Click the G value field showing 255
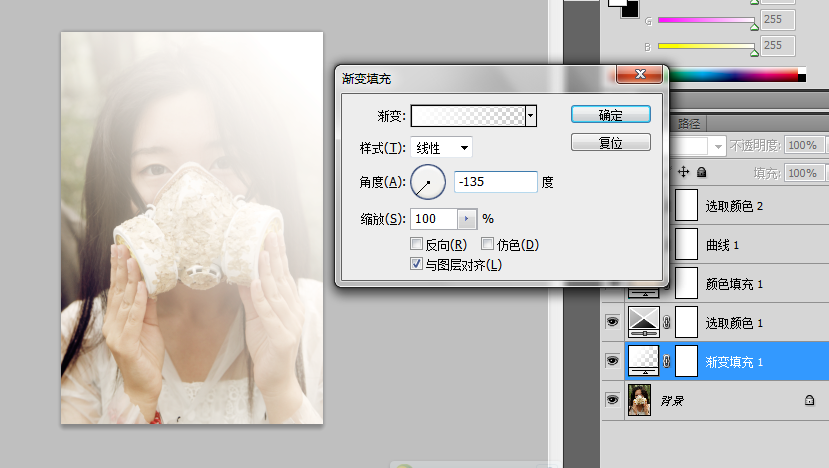This screenshot has width=829, height=468. pyautogui.click(x=777, y=20)
